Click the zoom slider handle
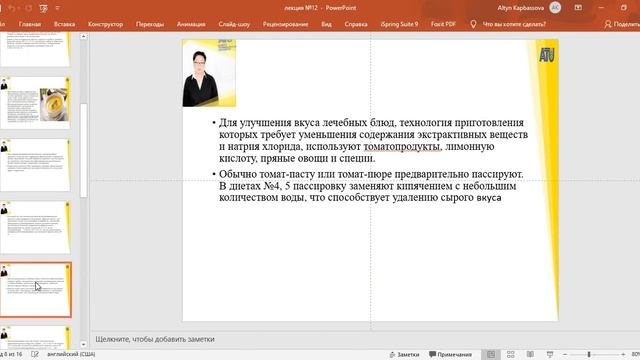The height and width of the screenshot is (360, 640). coord(589,354)
